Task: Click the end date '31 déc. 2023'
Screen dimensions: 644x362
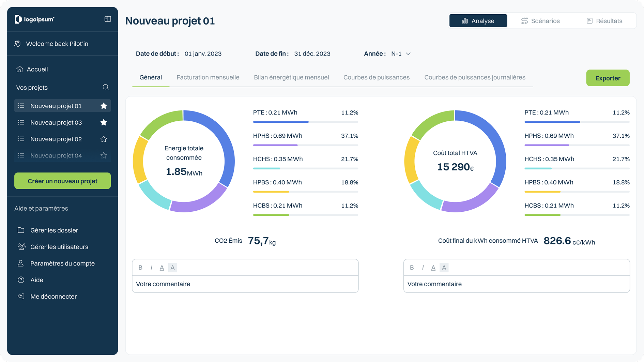Action: pyautogui.click(x=312, y=54)
